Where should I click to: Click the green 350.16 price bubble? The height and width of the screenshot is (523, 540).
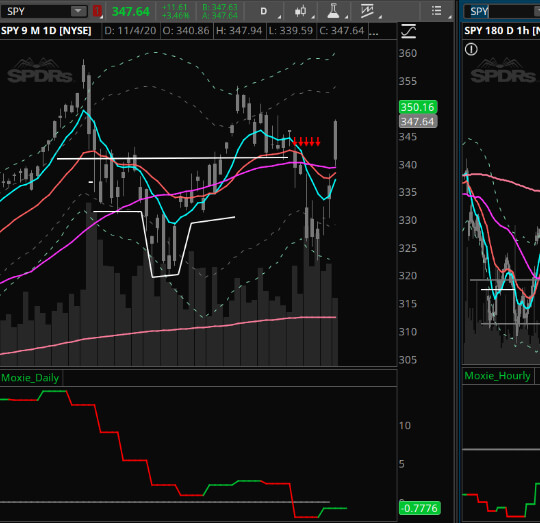[418, 107]
